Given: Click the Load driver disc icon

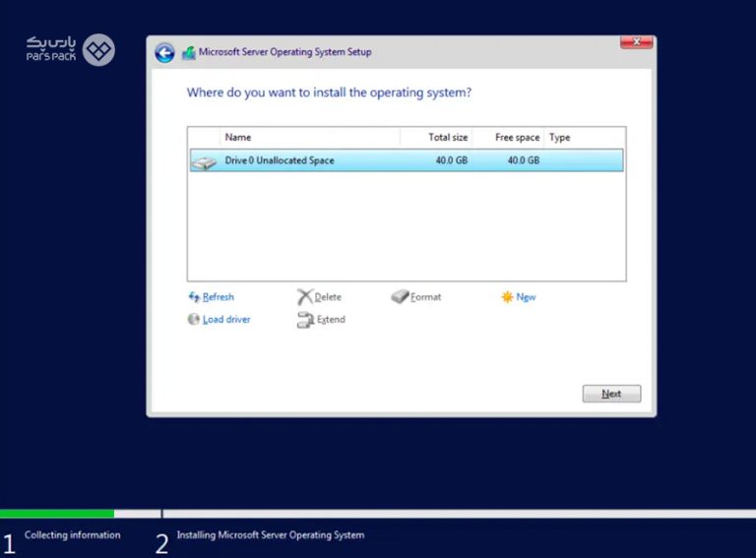Looking at the screenshot, I should (193, 319).
